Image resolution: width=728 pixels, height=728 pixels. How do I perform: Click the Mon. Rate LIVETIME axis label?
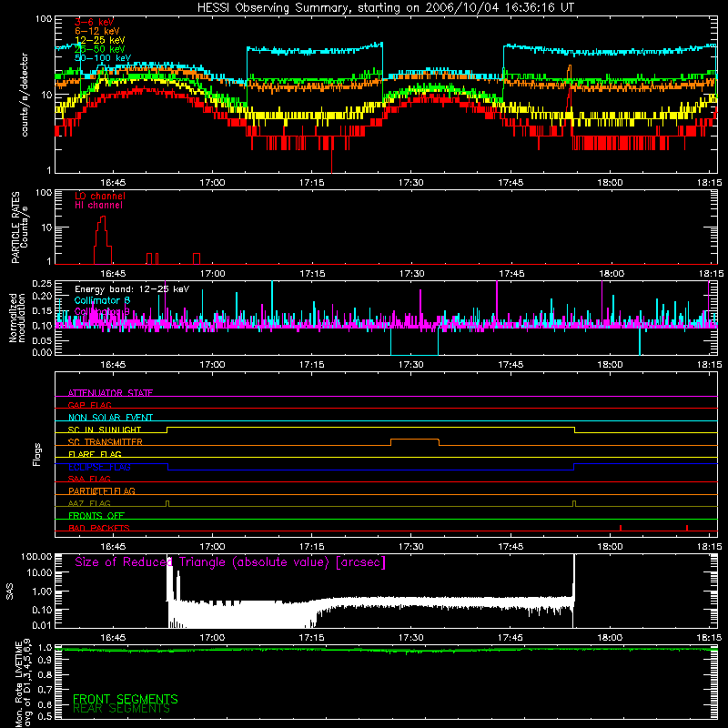click(24, 683)
